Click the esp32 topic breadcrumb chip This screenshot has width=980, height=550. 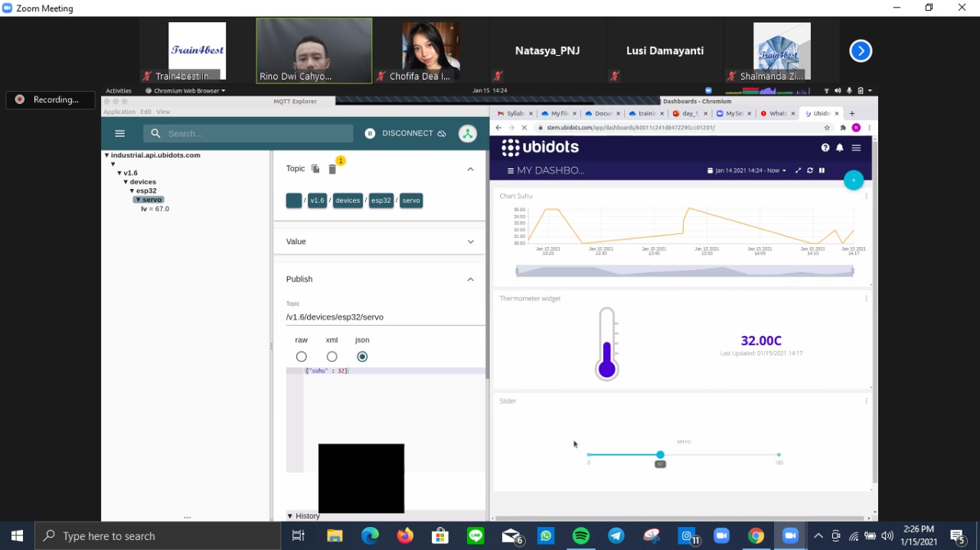click(x=381, y=200)
